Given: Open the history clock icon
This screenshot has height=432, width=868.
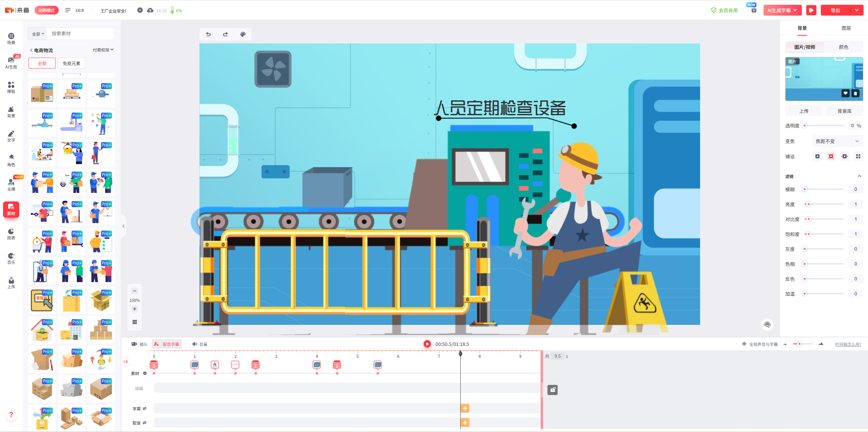Looking at the screenshot, I should click(x=140, y=10).
